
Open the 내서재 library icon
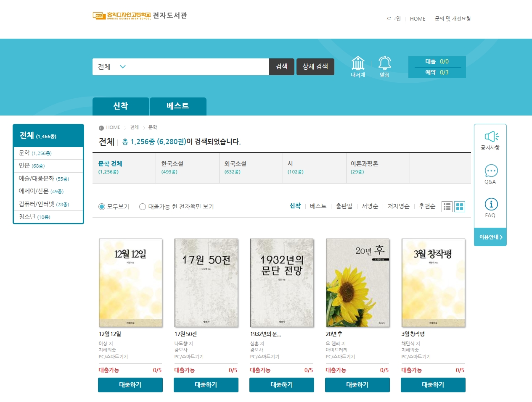pos(358,63)
